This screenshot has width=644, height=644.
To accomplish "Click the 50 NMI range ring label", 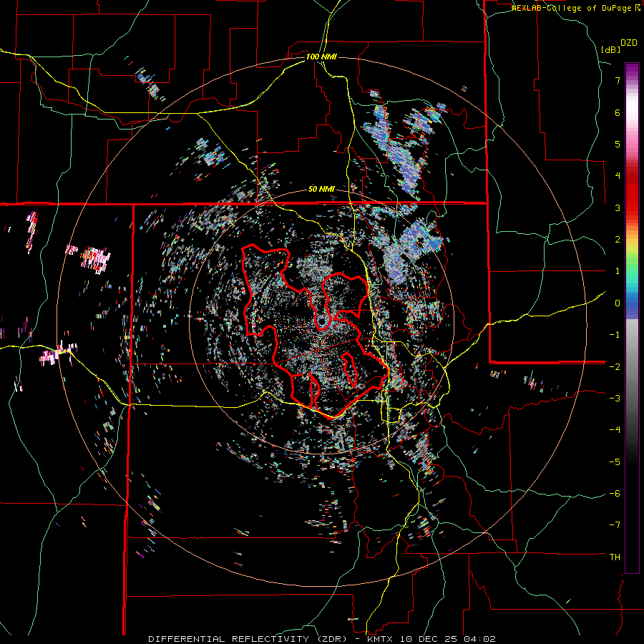I will [x=321, y=190].
